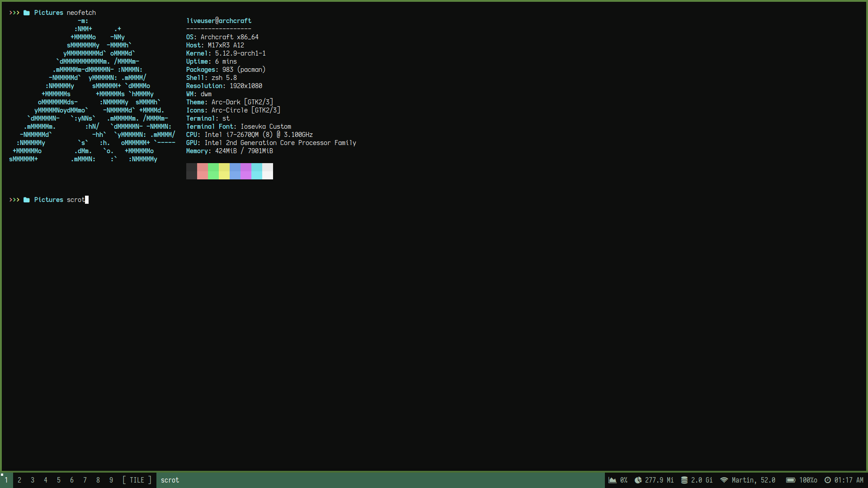The height and width of the screenshot is (488, 868).
Task: Click the clock icon in status bar
Action: point(828,480)
